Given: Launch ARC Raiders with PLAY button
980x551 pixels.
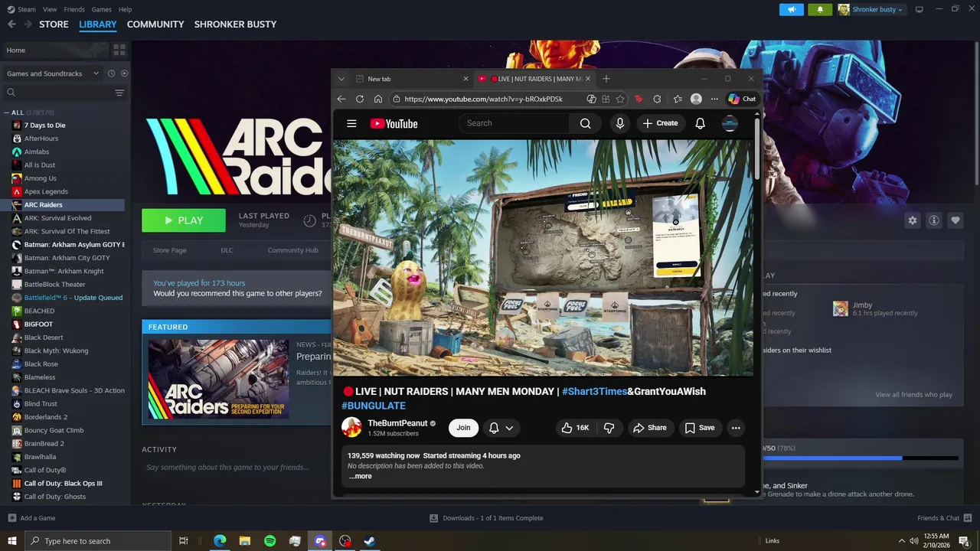Looking at the screenshot, I should pos(184,220).
